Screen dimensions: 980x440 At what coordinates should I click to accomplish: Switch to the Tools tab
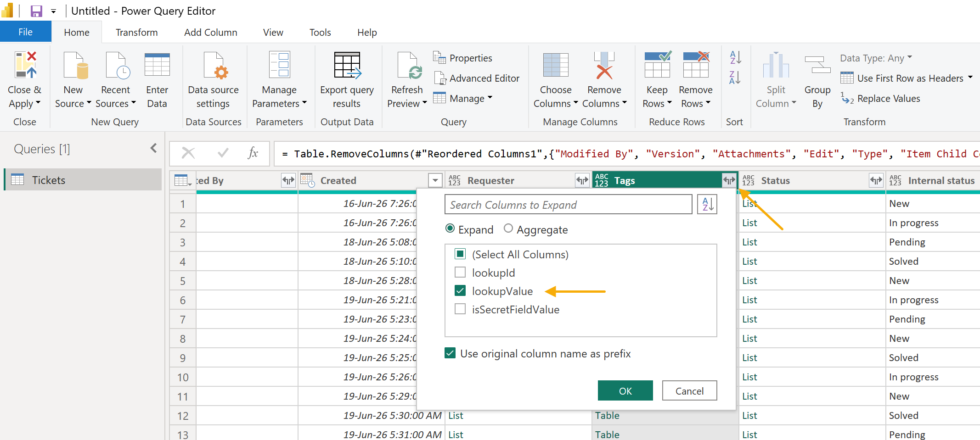[320, 33]
